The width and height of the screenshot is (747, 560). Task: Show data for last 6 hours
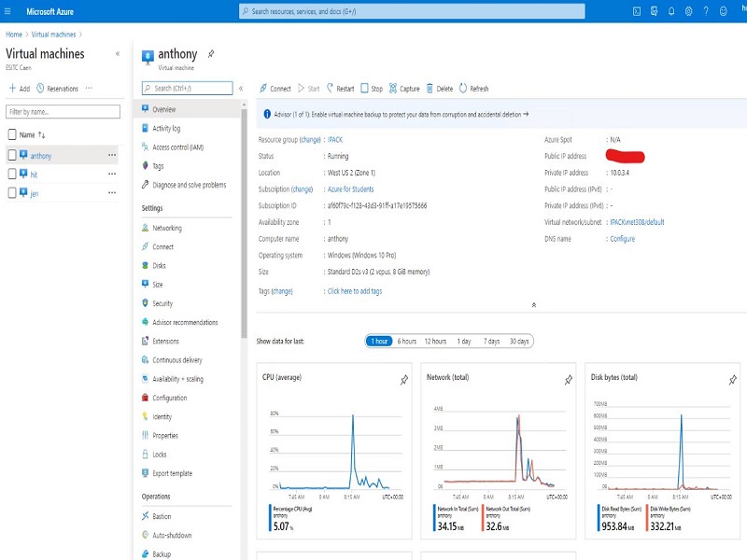(x=407, y=341)
